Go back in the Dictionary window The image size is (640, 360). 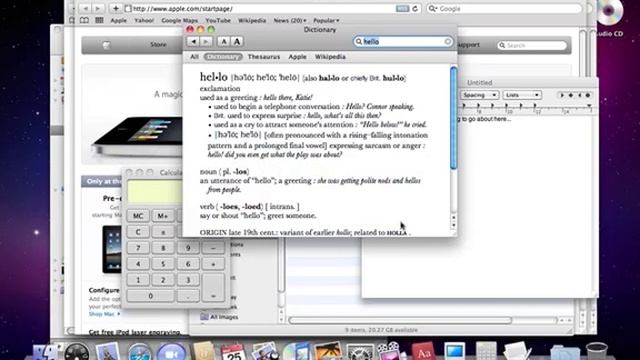193,41
